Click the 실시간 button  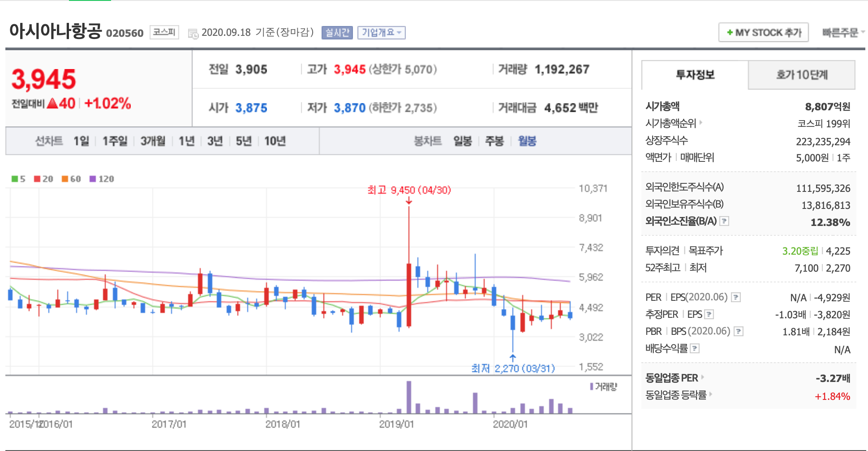pyautogui.click(x=337, y=33)
